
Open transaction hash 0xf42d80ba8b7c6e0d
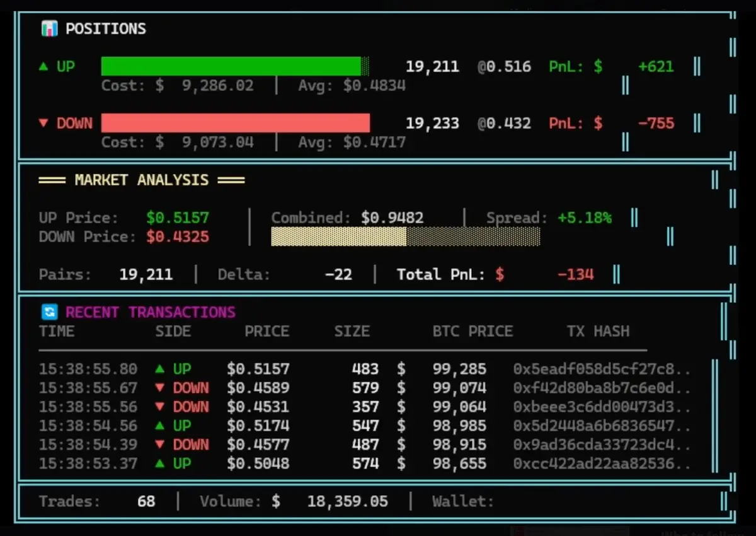tap(602, 388)
